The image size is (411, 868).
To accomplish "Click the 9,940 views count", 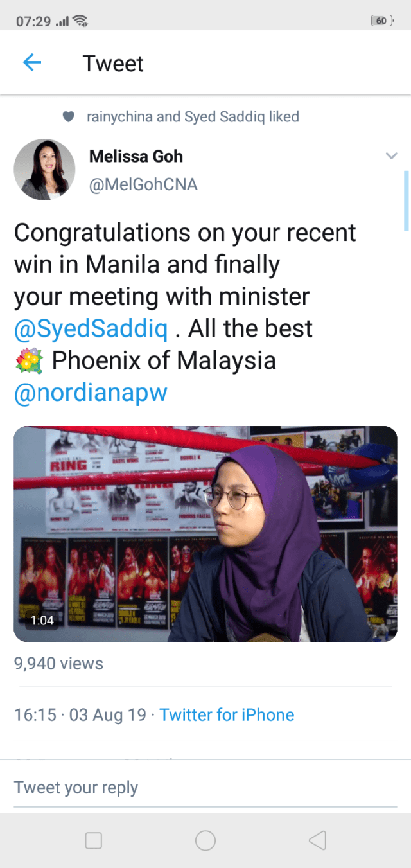I will click(x=58, y=664).
